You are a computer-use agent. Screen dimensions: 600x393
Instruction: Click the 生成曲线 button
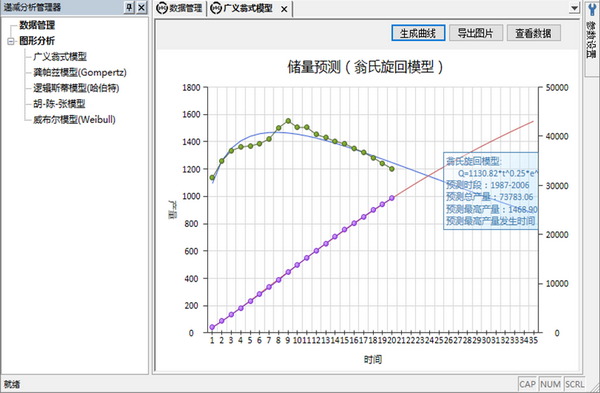(418, 33)
